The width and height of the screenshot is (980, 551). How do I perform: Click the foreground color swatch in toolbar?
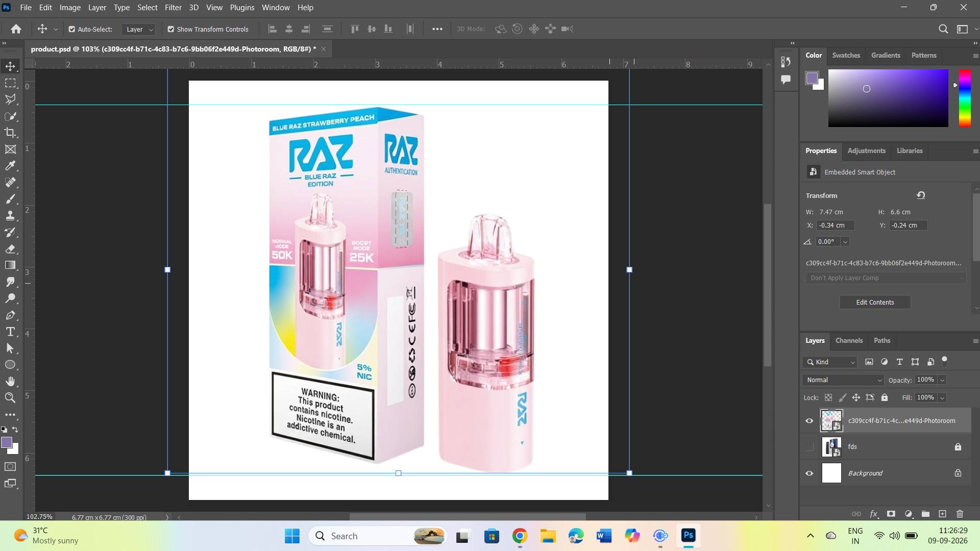tap(6, 442)
